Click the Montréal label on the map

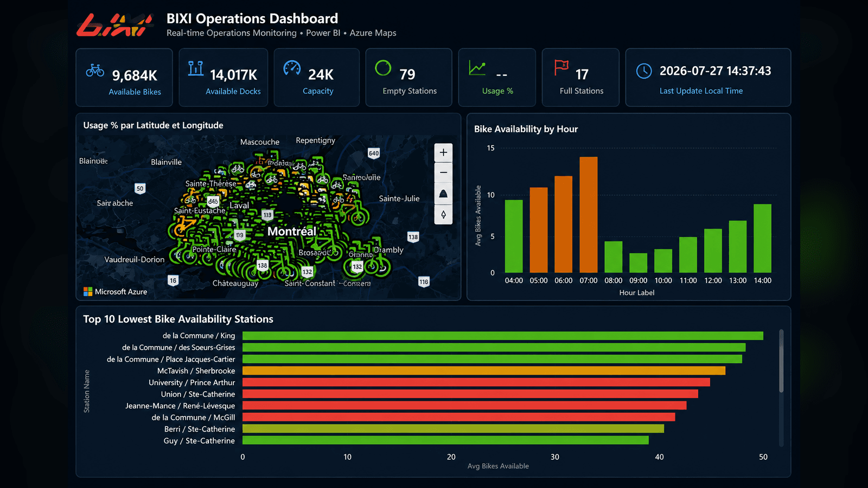pos(291,232)
